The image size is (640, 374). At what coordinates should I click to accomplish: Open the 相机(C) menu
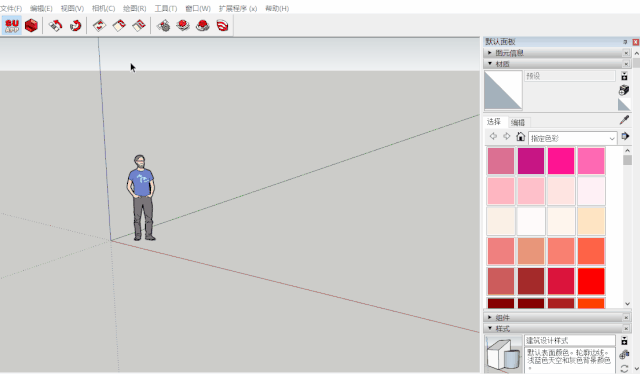tap(103, 8)
